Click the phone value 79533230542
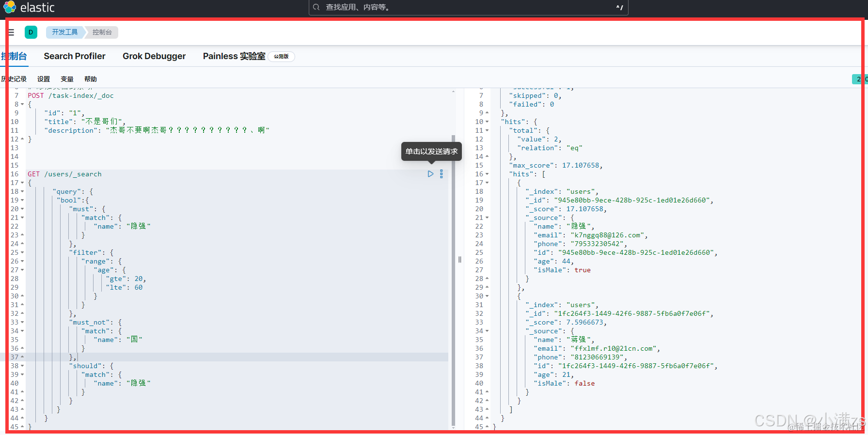Viewport: 868px width, 435px height. click(597, 244)
